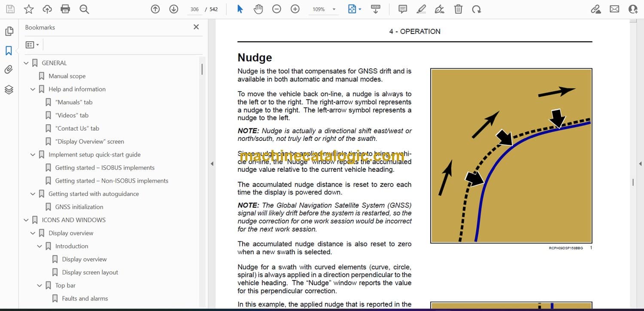This screenshot has width=644, height=311.
Task: Select the hand pan tool
Action: click(x=258, y=9)
